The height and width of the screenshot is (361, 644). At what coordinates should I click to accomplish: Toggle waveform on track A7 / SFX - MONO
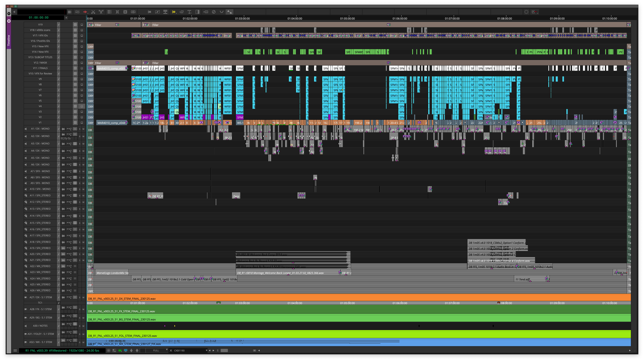[x=63, y=171]
